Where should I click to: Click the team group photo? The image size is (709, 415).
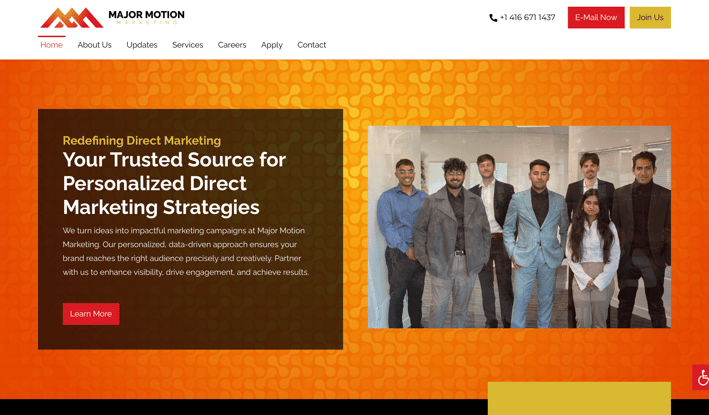pyautogui.click(x=519, y=227)
